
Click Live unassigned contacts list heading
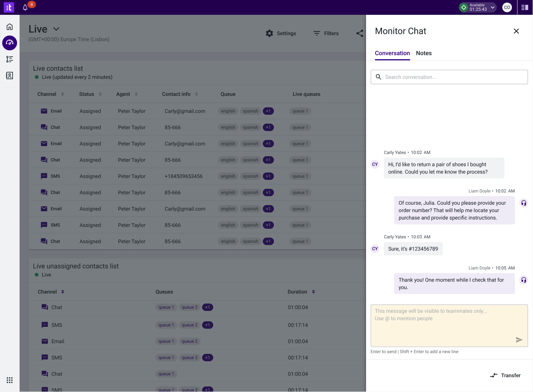pyautogui.click(x=76, y=266)
